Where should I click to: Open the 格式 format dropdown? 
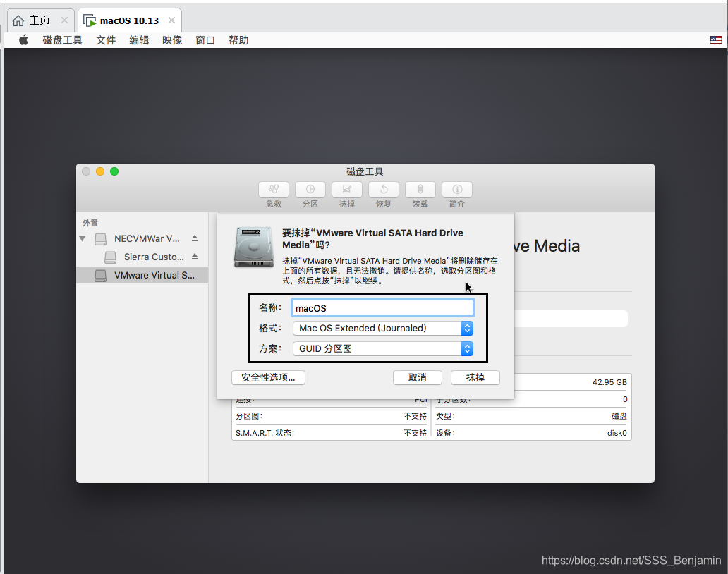pyautogui.click(x=383, y=328)
